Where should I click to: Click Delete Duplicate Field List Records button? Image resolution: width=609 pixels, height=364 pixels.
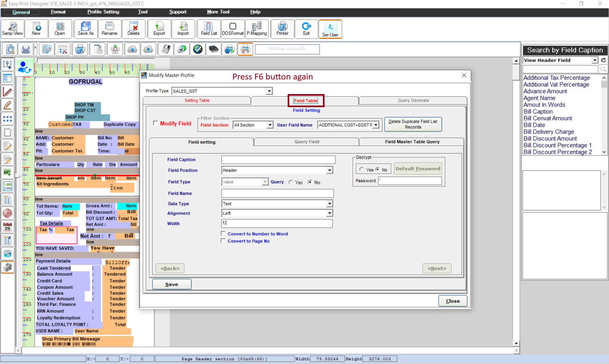pos(413,124)
